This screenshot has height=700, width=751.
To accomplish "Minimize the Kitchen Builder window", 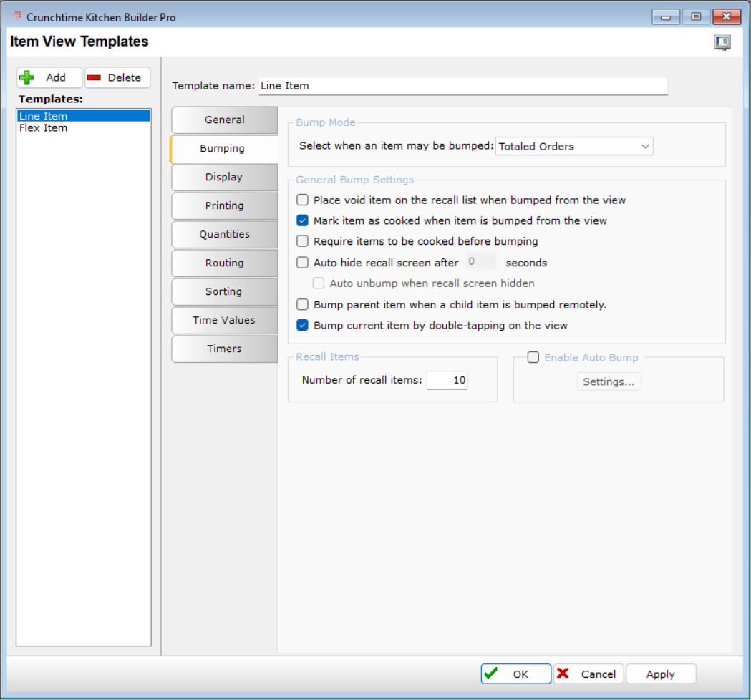I will [665, 17].
